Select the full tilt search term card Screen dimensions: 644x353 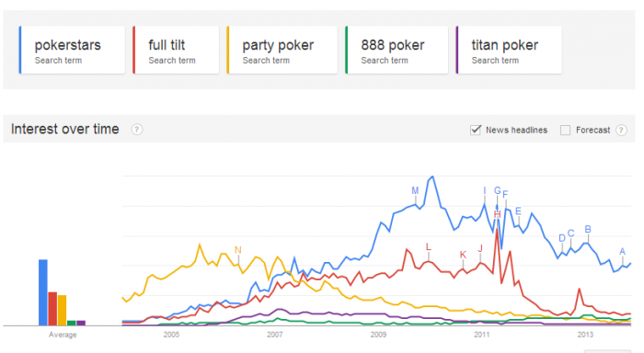pos(176,50)
